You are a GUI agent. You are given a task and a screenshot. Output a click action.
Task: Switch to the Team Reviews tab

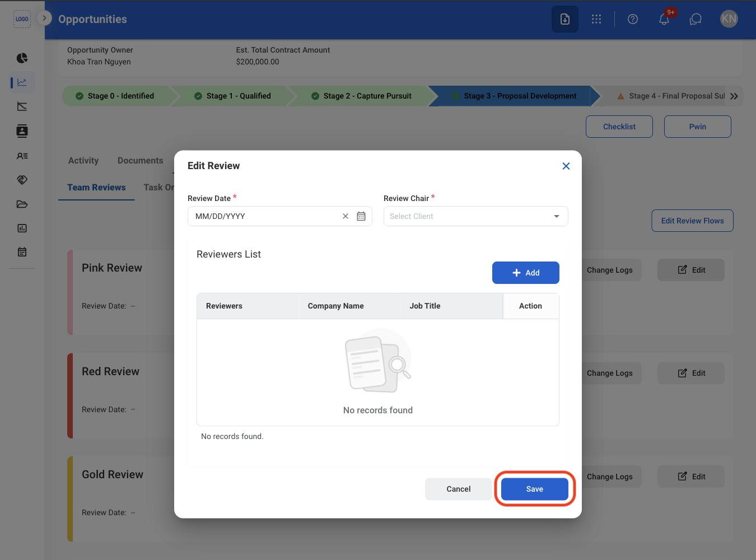96,188
